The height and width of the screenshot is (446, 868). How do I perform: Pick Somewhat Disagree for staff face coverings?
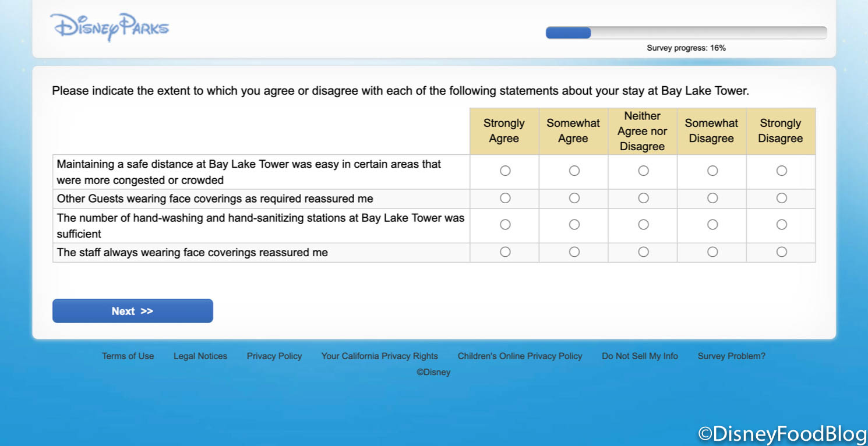(712, 252)
